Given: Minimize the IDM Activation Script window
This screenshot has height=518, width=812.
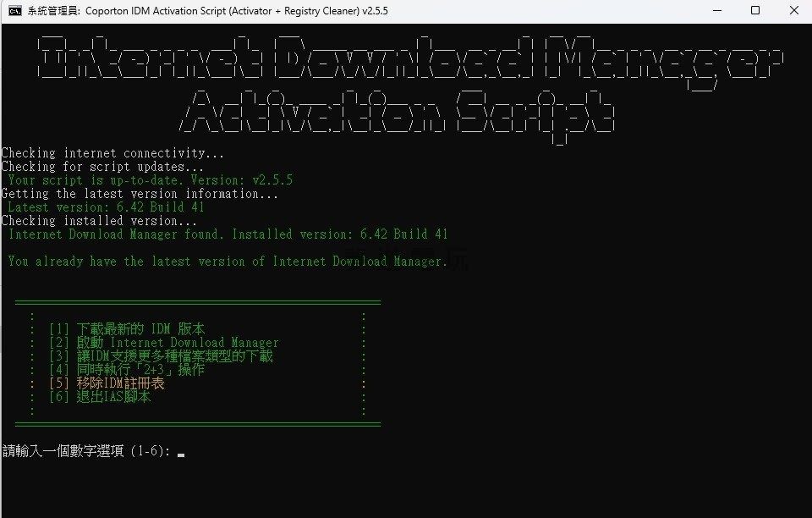Looking at the screenshot, I should point(717,10).
